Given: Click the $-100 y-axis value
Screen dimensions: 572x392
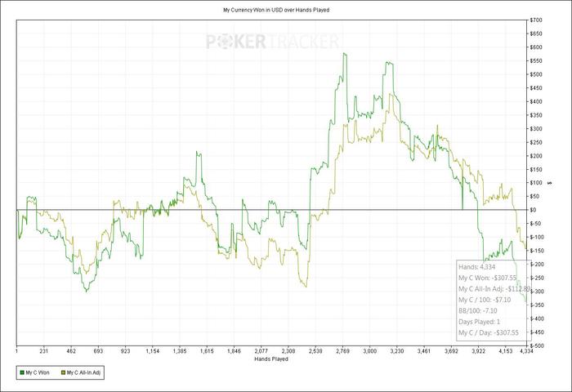Looking at the screenshot, I should point(536,238).
